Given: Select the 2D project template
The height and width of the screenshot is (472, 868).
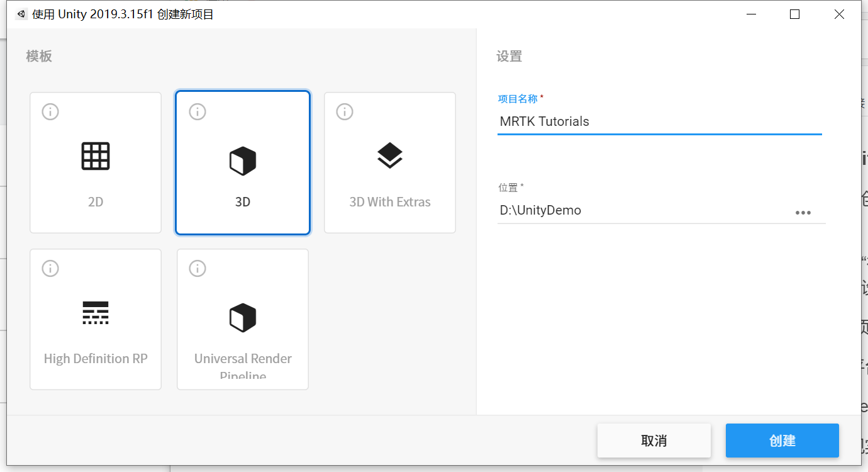Looking at the screenshot, I should click(95, 189).
